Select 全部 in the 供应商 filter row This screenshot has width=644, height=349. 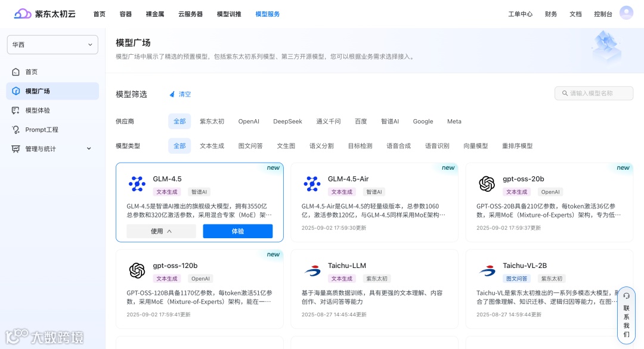click(179, 121)
